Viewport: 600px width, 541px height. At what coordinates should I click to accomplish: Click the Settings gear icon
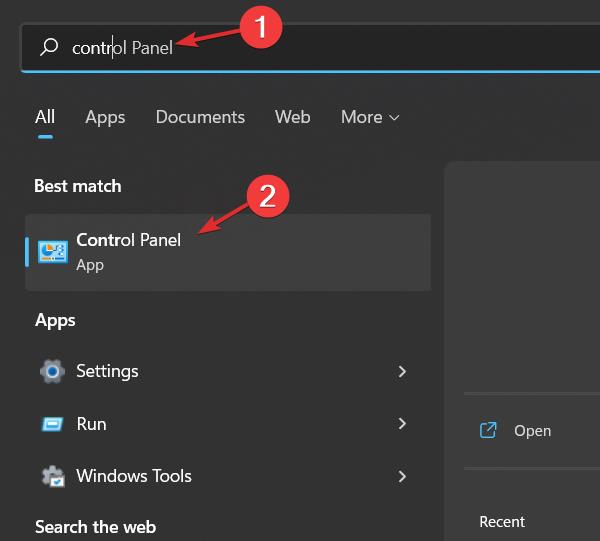52,371
